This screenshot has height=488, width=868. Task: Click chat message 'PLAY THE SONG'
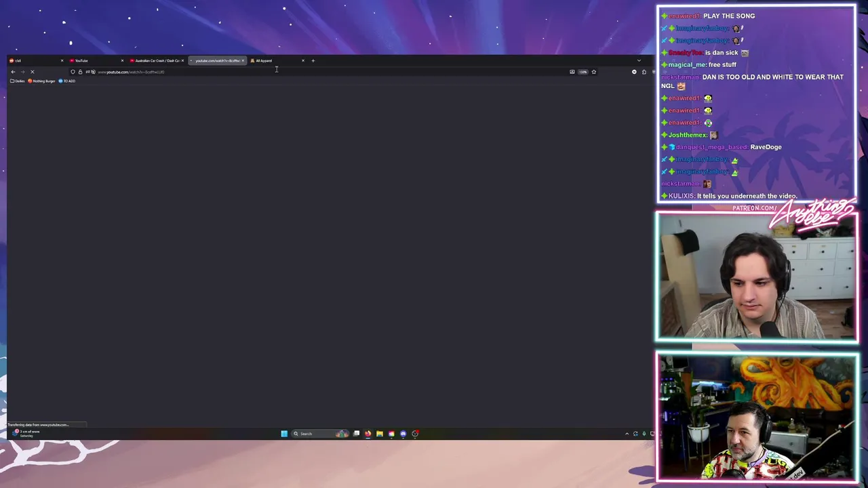729,16
